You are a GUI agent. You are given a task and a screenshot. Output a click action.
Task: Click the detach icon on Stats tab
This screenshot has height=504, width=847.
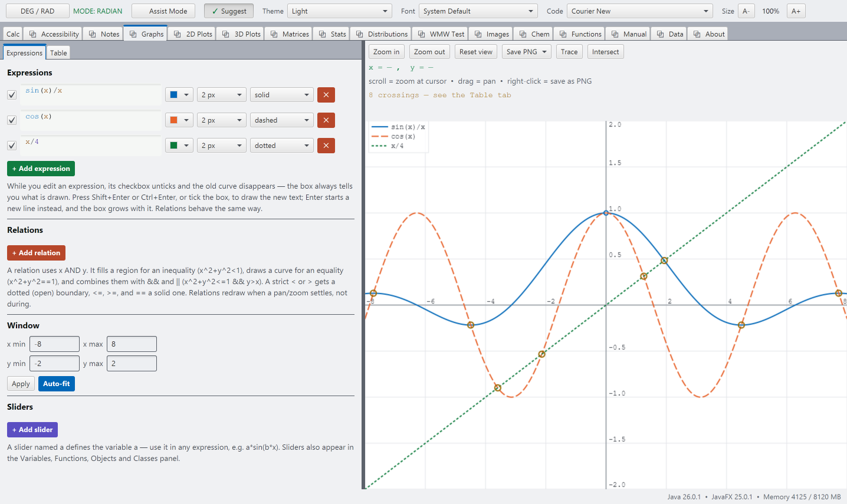pos(323,34)
